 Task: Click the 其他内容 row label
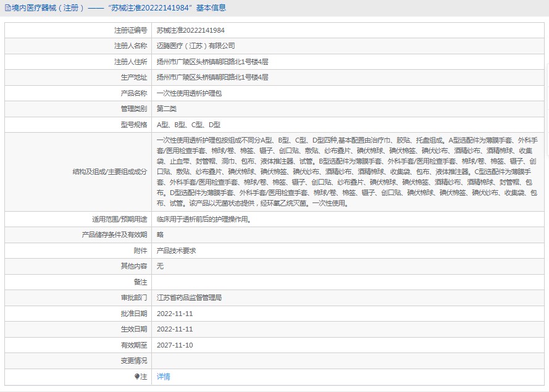click(x=134, y=266)
